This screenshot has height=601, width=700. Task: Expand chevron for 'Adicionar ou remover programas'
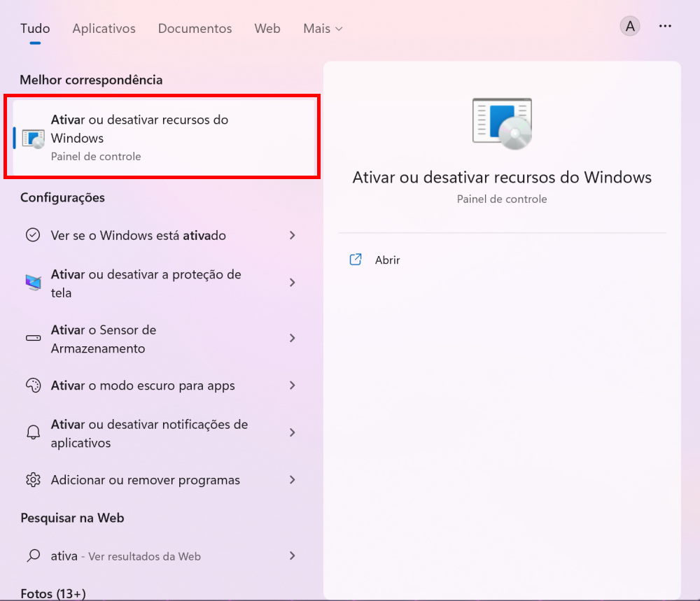point(293,480)
